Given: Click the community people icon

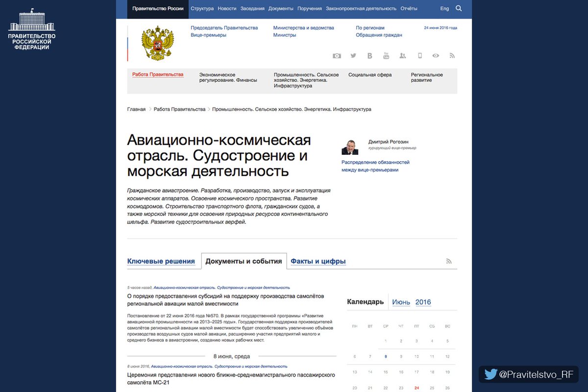Looking at the screenshot, I should (x=403, y=56).
